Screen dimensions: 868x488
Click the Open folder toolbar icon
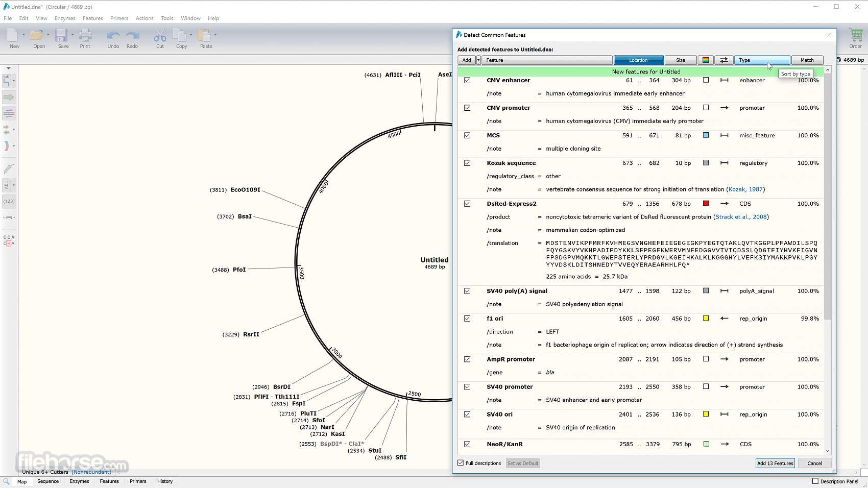click(37, 35)
